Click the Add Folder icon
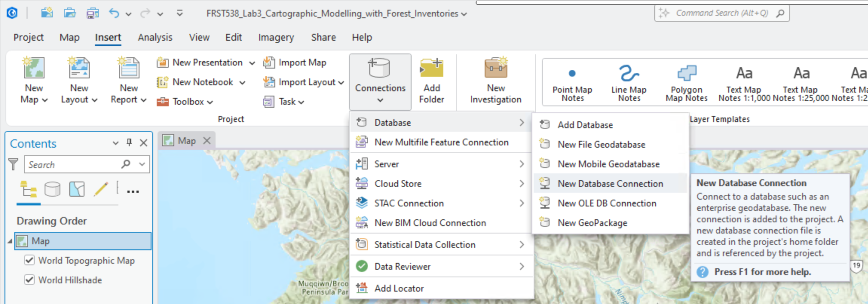 [432, 69]
